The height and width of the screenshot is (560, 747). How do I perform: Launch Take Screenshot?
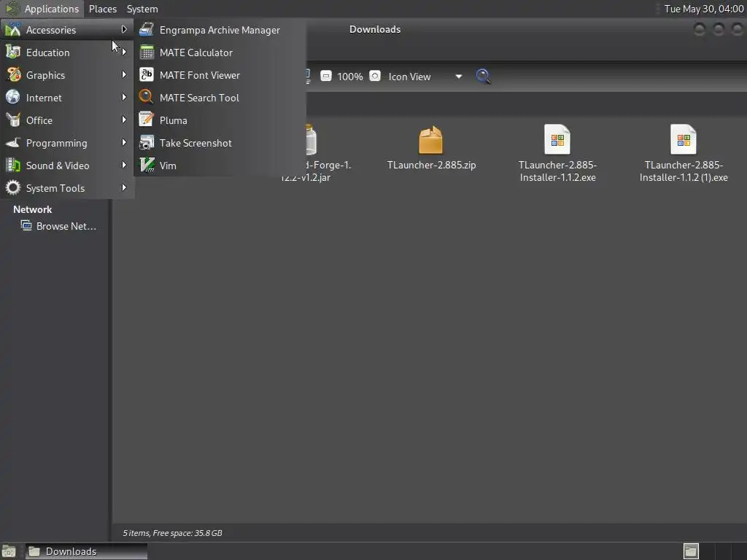click(220, 143)
